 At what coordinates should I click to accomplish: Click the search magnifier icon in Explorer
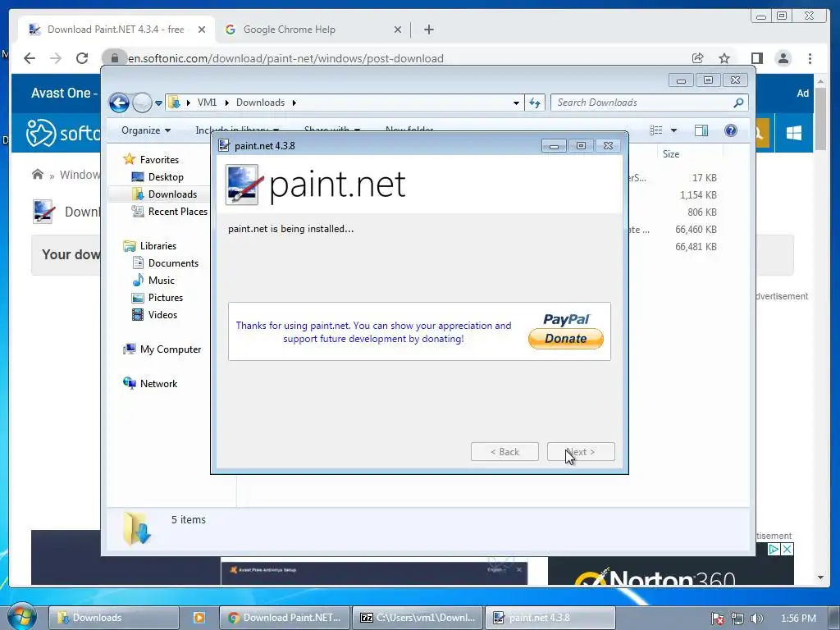pos(739,103)
